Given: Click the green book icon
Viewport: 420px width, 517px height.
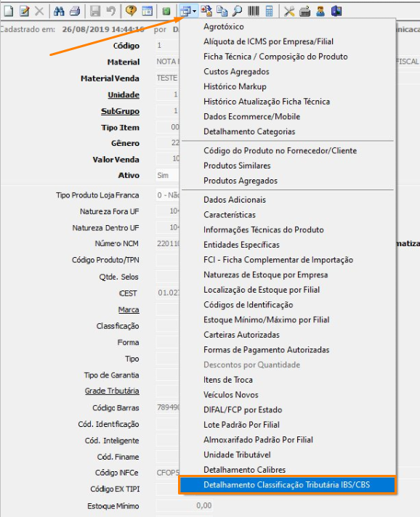Looking at the screenshot, I should point(166,11).
